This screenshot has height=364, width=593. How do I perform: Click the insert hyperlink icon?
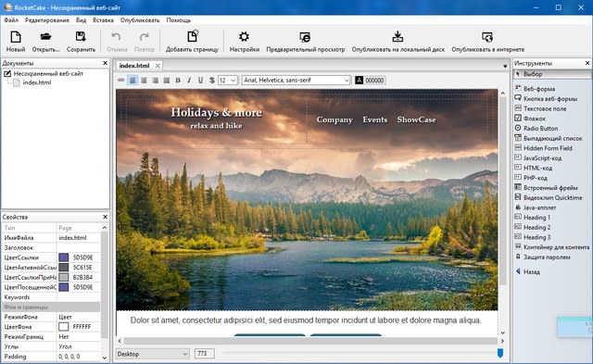pos(121,81)
